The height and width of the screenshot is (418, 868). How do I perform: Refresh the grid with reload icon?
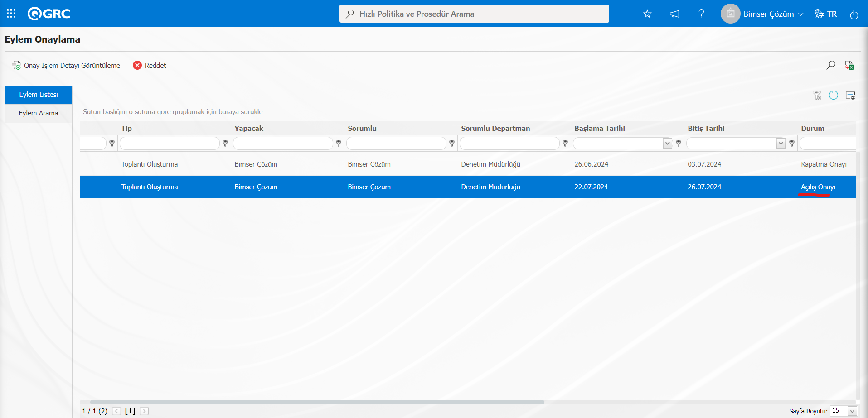click(x=834, y=95)
